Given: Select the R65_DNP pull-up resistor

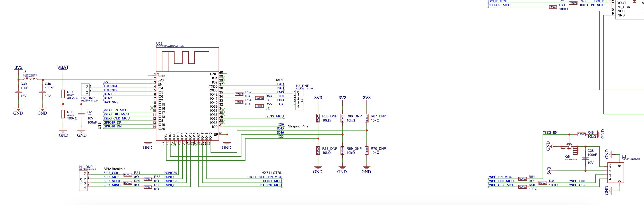Looking at the screenshot, I should pyautogui.click(x=318, y=118).
